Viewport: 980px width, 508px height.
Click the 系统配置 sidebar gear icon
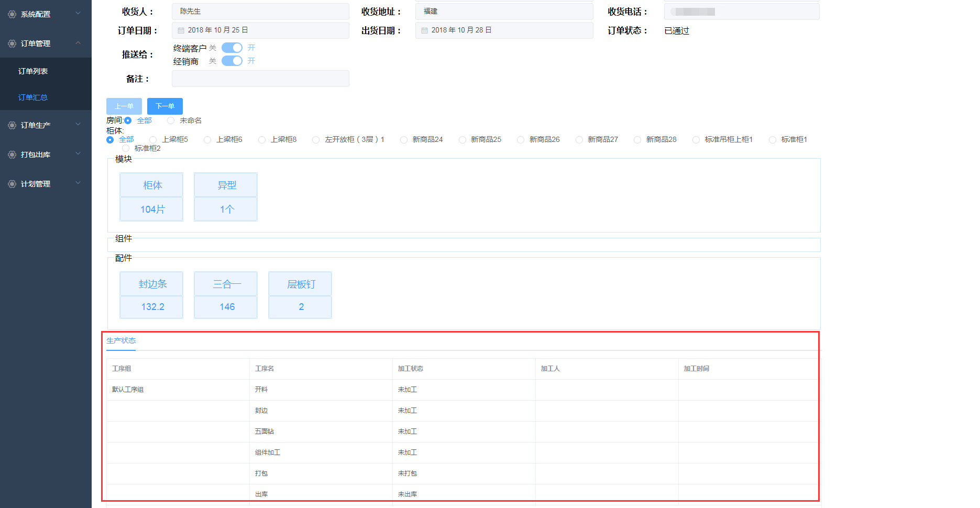12,14
